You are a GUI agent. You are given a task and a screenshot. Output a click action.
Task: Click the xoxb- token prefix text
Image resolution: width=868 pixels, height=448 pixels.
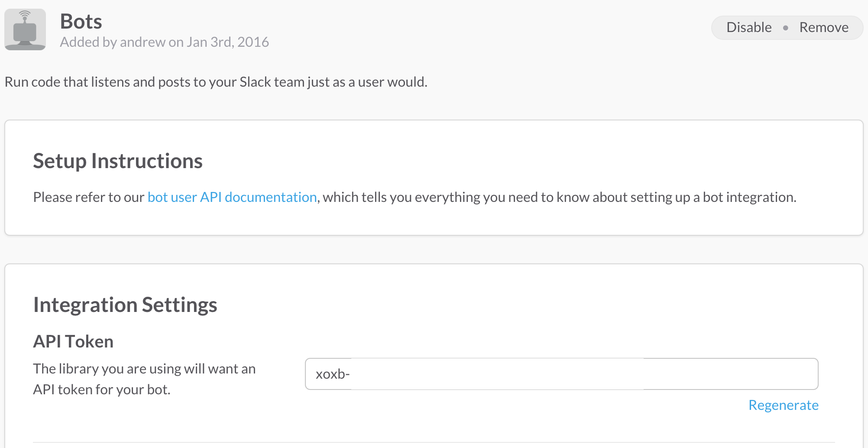(333, 374)
